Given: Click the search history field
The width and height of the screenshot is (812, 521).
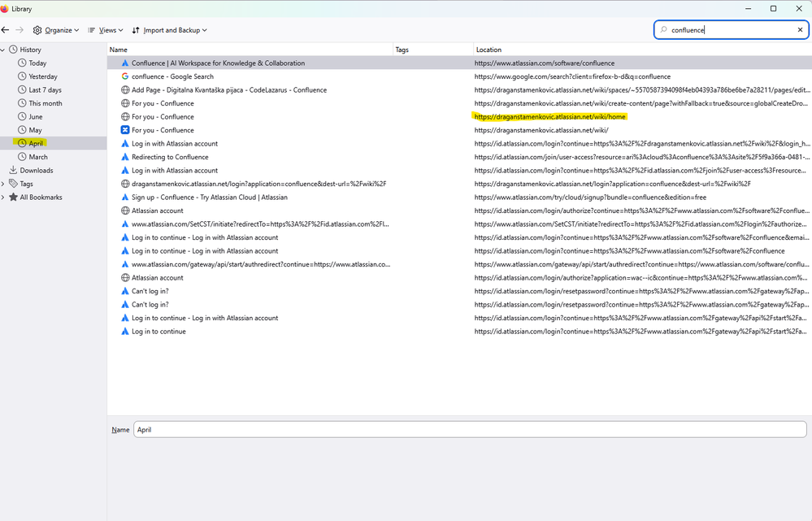Looking at the screenshot, I should pyautogui.click(x=732, y=30).
